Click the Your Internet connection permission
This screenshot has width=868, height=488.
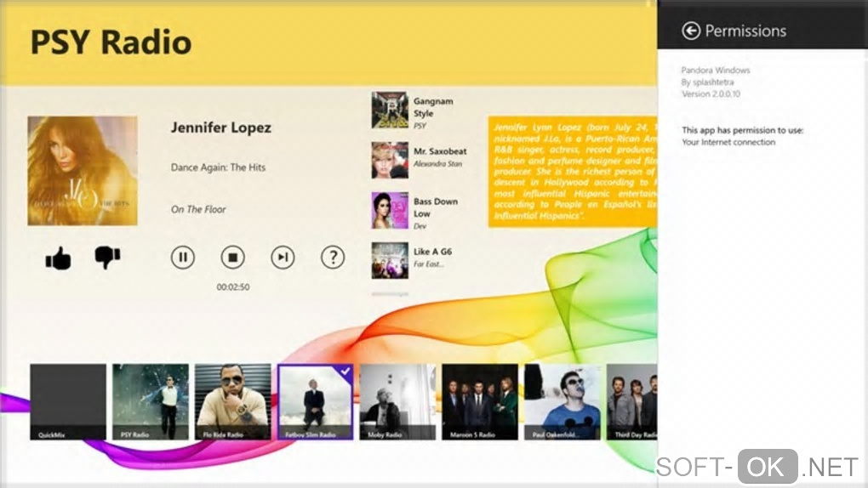[x=728, y=142]
